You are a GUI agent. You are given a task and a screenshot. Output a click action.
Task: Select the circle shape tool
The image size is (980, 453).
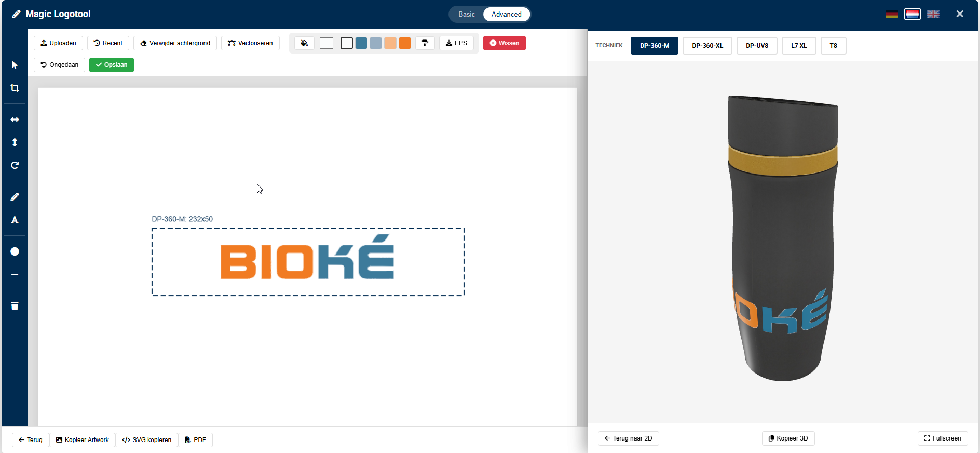15,251
